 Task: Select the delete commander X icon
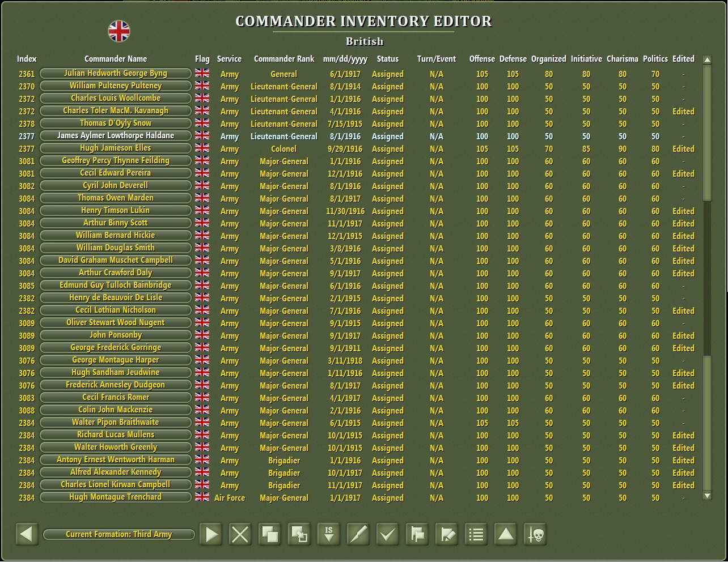click(x=239, y=534)
